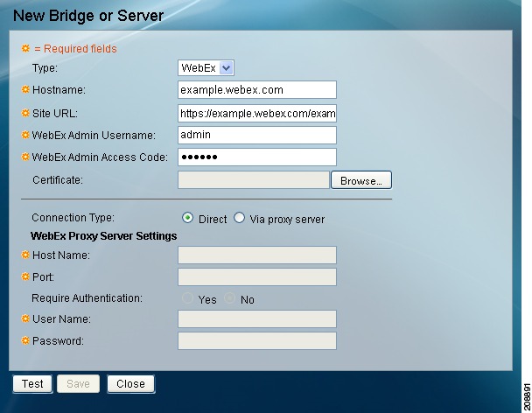Click the required icon beside Port
The height and width of the screenshot is (413, 532).
tap(25, 276)
